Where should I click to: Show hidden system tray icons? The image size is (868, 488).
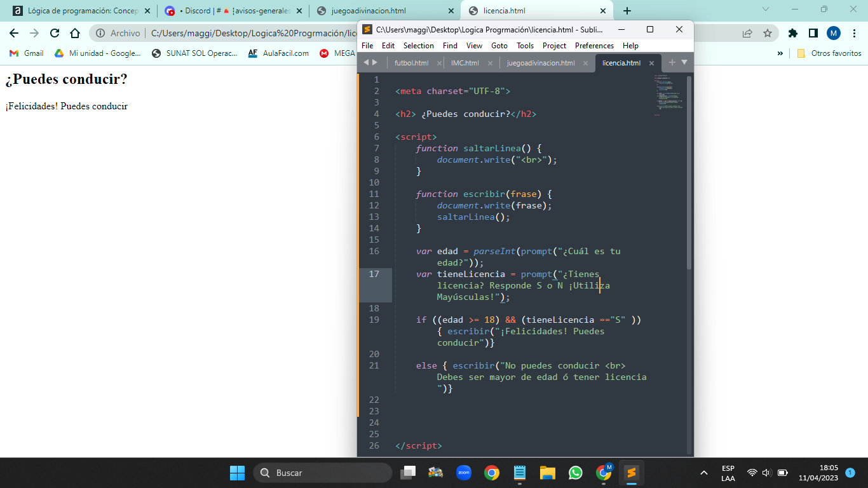pyautogui.click(x=704, y=473)
